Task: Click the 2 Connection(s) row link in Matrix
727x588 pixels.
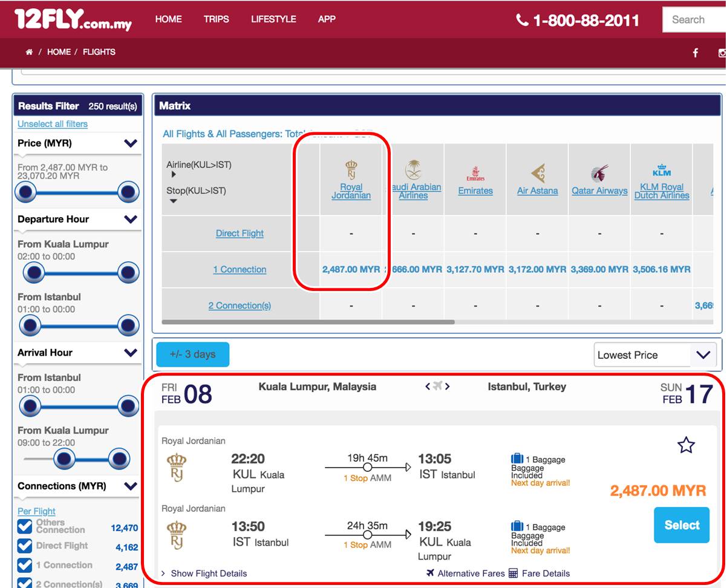Action: [x=240, y=305]
